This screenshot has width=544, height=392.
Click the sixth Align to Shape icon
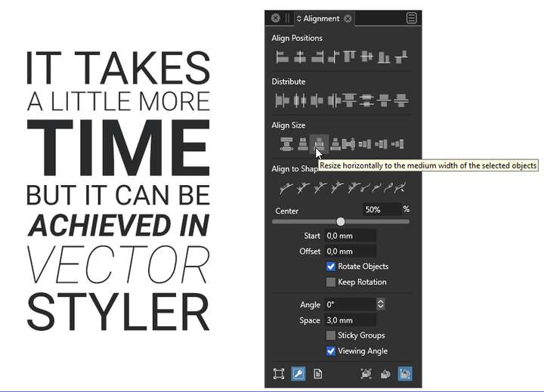pos(366,188)
